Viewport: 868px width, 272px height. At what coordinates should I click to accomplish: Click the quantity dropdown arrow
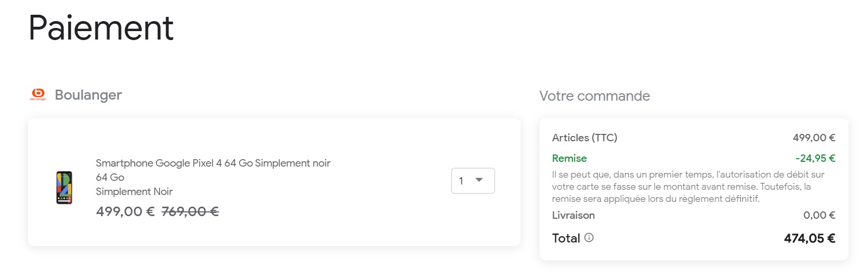pos(479,180)
